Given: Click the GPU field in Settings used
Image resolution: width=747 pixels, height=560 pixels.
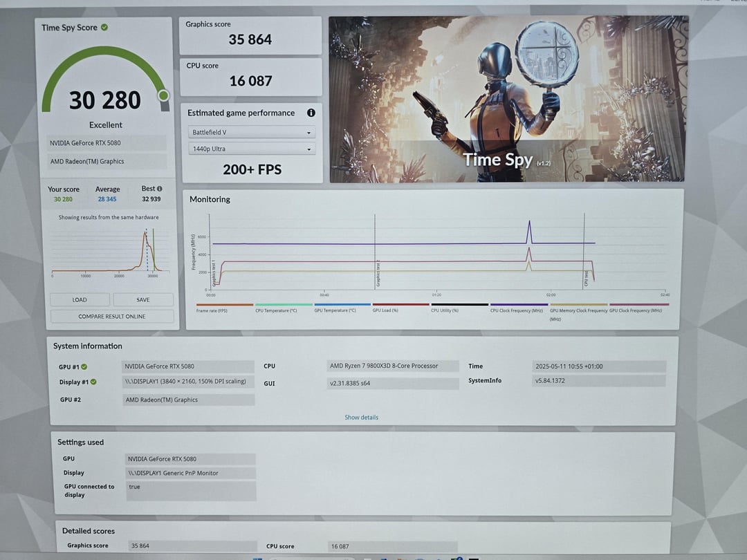Looking at the screenshot, I should [x=190, y=459].
